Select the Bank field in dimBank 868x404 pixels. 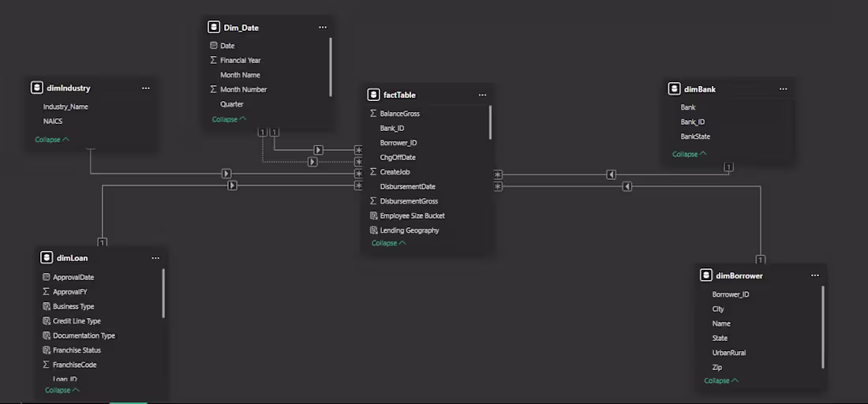(x=688, y=107)
